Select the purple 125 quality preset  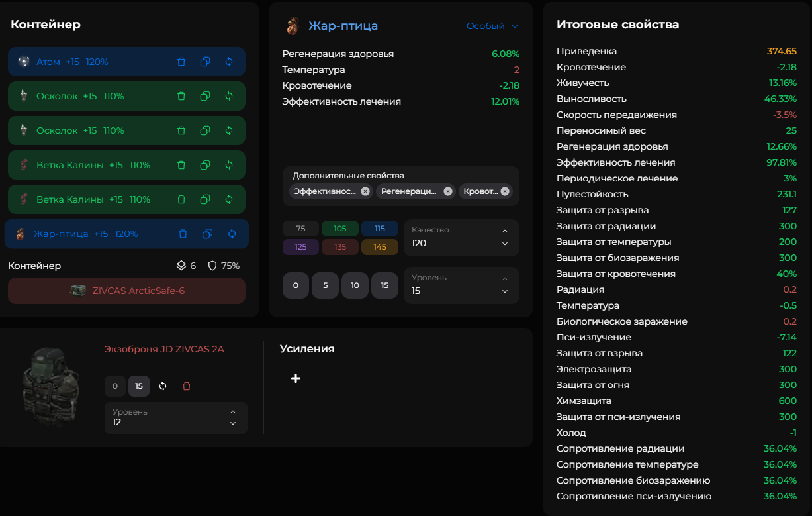pyautogui.click(x=300, y=247)
